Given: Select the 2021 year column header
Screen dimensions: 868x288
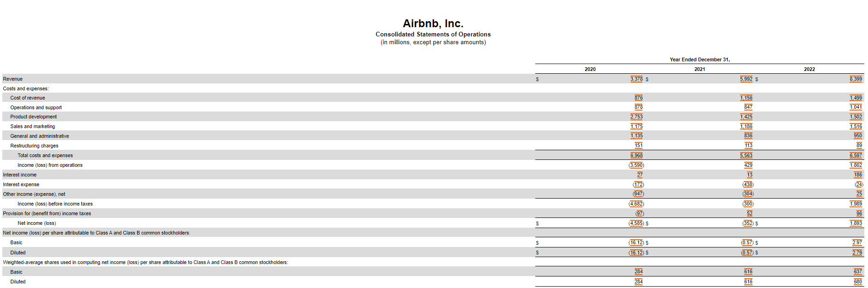Looking at the screenshot, I should click(x=700, y=69).
